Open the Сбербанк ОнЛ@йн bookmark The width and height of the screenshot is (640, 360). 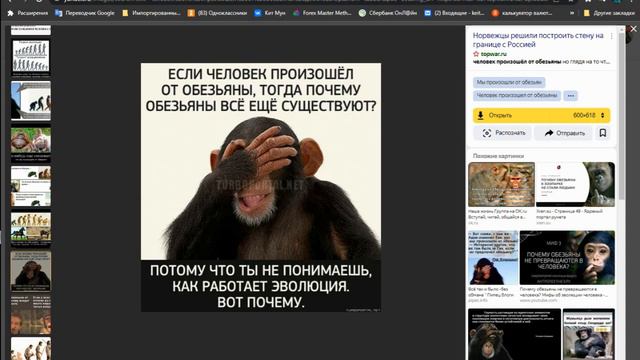point(388,13)
